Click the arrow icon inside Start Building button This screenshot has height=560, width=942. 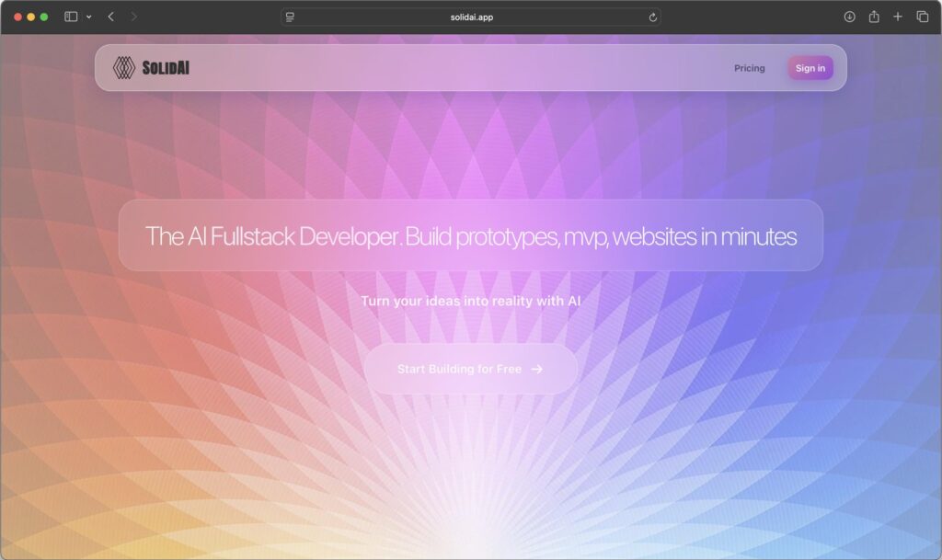(538, 369)
